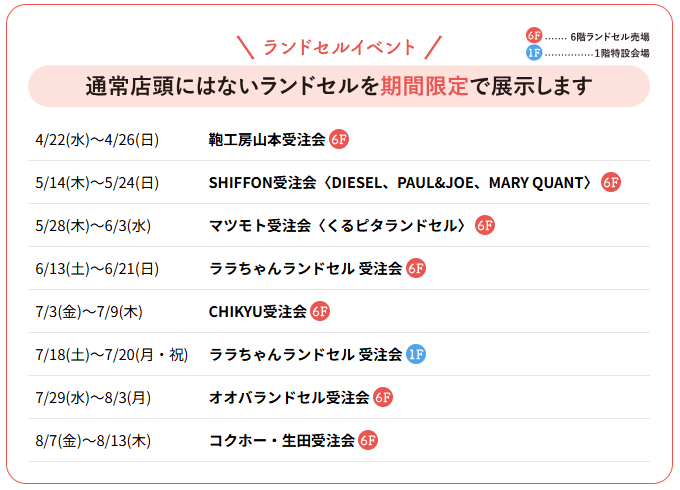This screenshot has width=680, height=490.
Task: Click the 6F badge next to マツモト受注会
Action: (x=485, y=226)
